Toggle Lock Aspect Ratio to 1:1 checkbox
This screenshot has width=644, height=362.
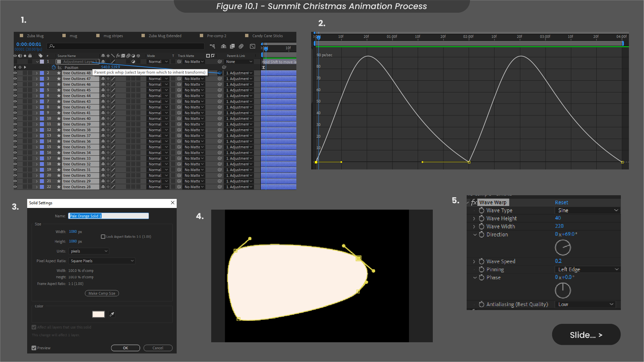coord(103,236)
